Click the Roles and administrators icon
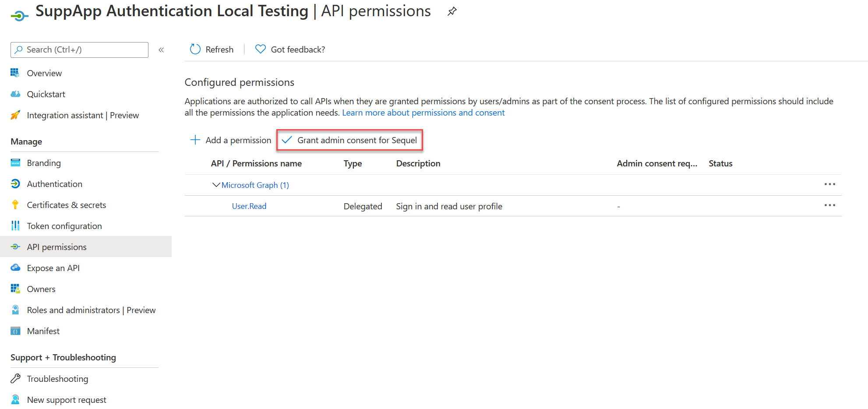 [x=15, y=310]
